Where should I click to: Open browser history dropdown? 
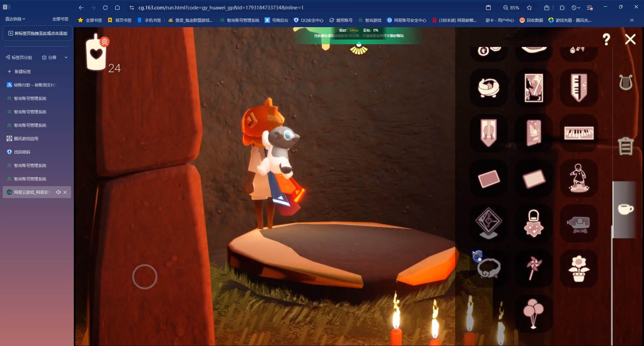point(576,7)
